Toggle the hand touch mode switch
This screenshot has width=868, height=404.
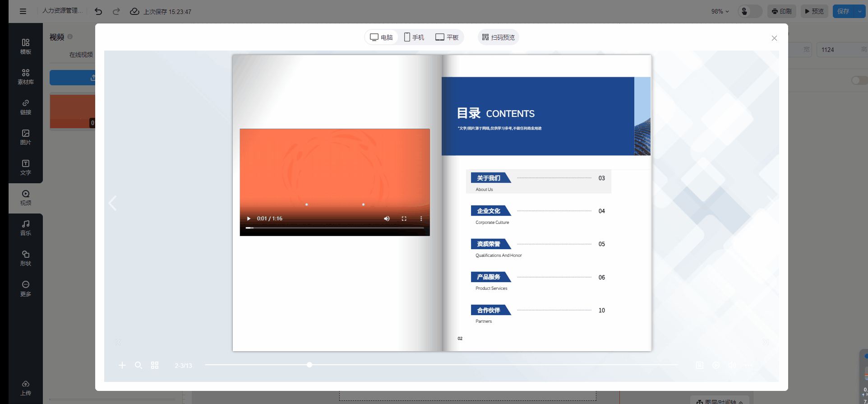coord(749,11)
